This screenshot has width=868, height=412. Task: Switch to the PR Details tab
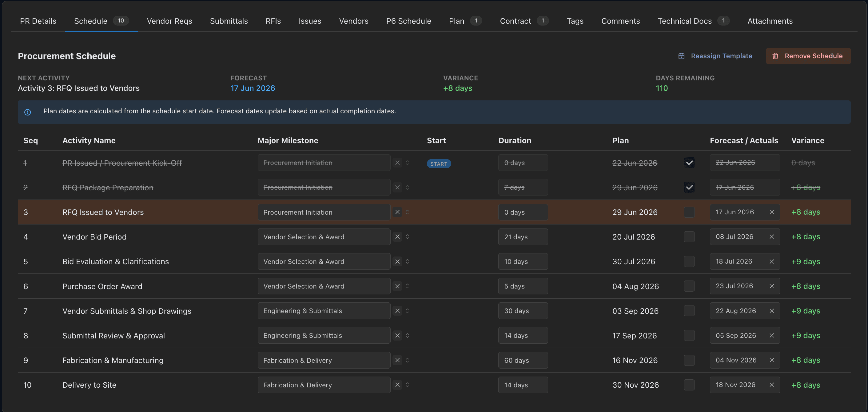[38, 21]
